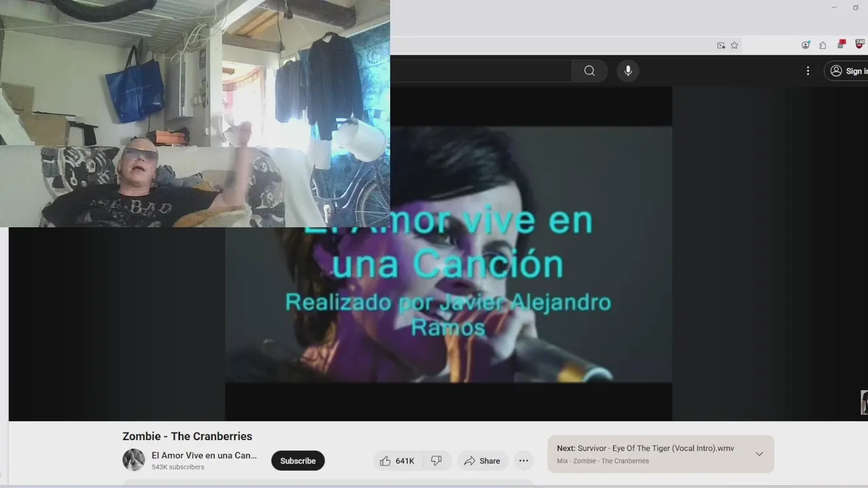Open YouTube settings three-dot menu
868x488 pixels.
(808, 71)
